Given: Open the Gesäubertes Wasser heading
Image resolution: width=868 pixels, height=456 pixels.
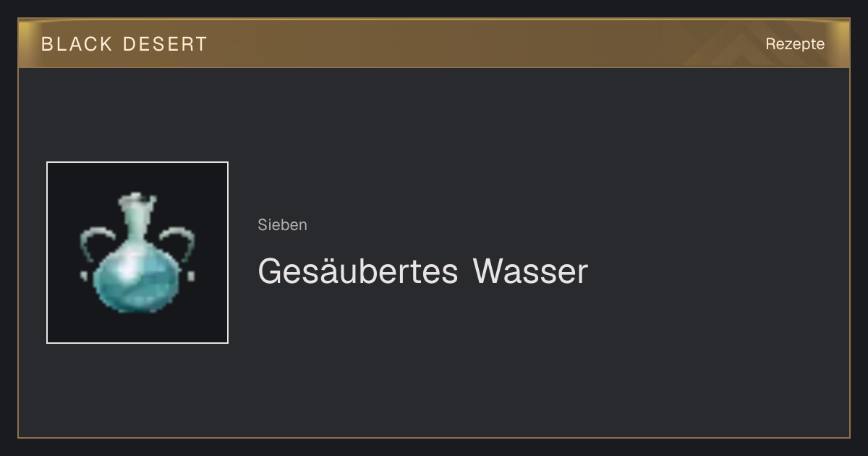Looking at the screenshot, I should pos(422,271).
